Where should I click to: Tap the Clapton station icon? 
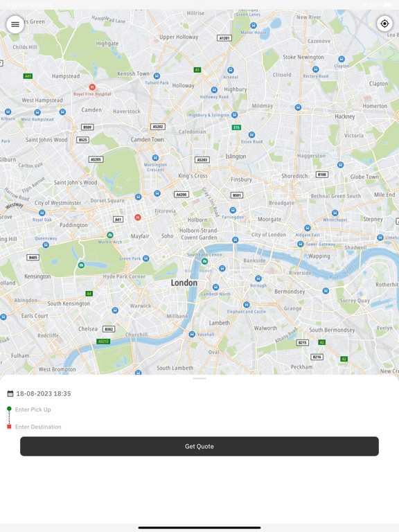tap(342, 59)
